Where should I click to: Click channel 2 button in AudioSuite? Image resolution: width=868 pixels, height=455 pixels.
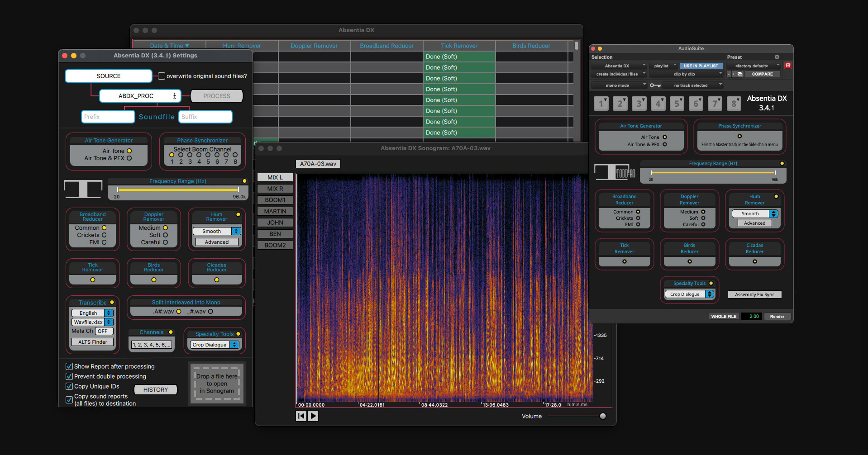pos(620,104)
